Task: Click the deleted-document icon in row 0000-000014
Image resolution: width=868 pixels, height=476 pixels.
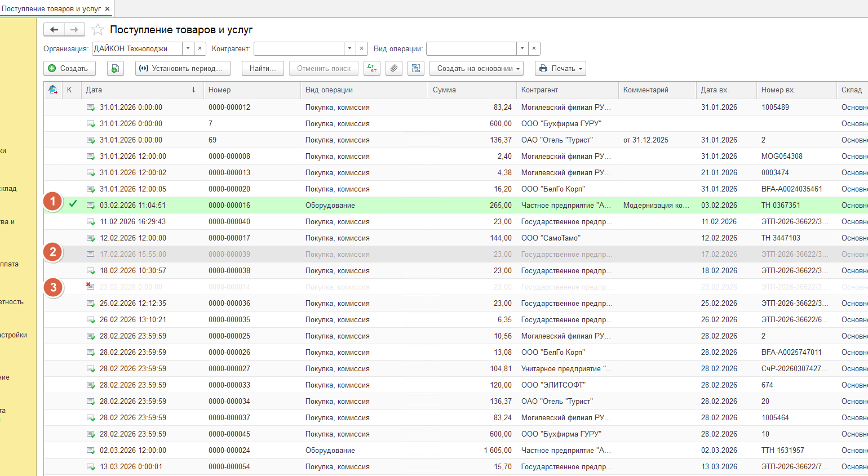Action: pyautogui.click(x=90, y=287)
